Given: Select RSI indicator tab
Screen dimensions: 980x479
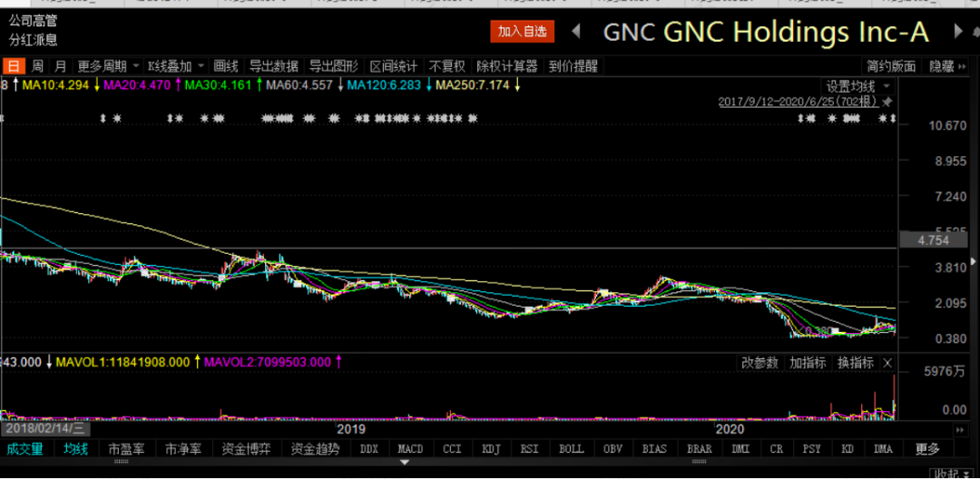Looking at the screenshot, I should pos(531,449).
